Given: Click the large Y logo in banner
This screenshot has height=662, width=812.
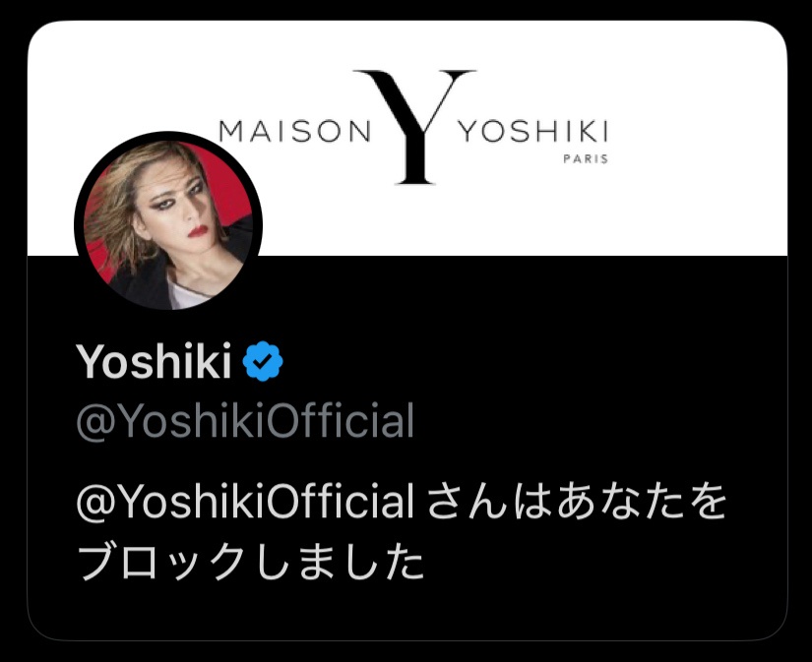Looking at the screenshot, I should (414, 127).
